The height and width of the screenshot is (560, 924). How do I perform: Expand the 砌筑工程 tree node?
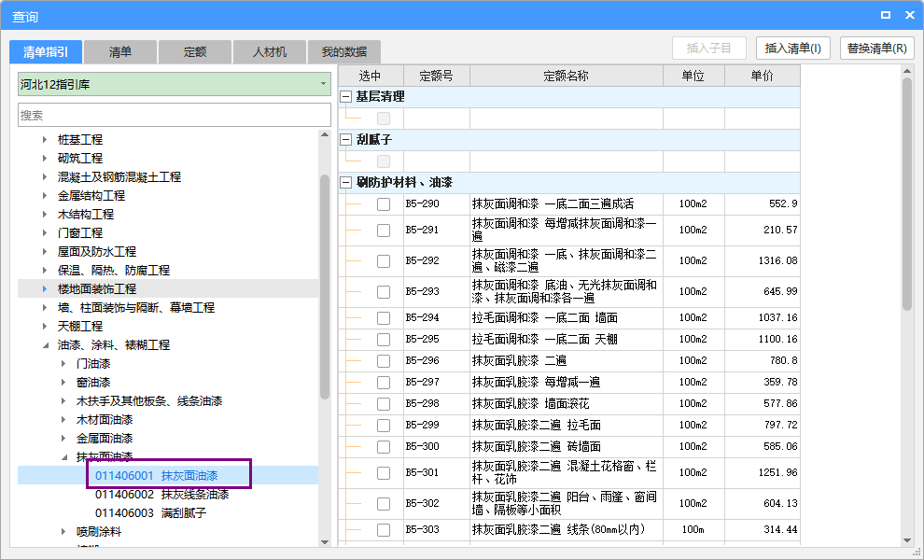[45, 158]
